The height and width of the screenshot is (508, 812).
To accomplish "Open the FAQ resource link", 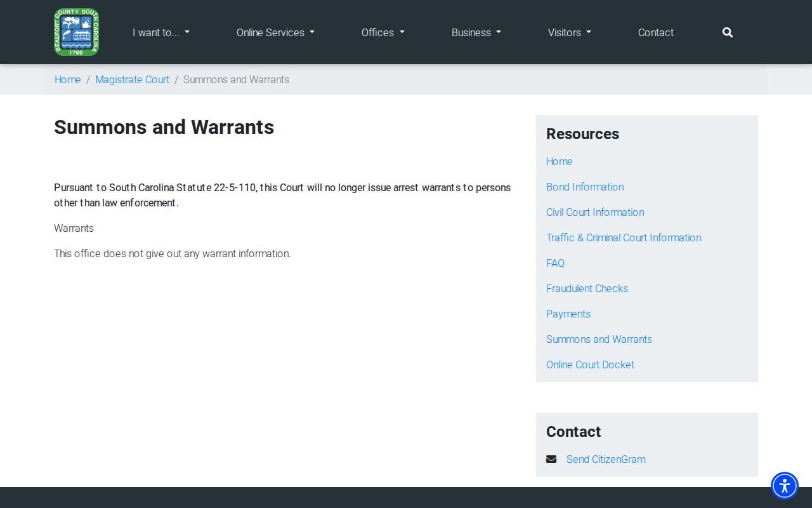I will [x=555, y=263].
